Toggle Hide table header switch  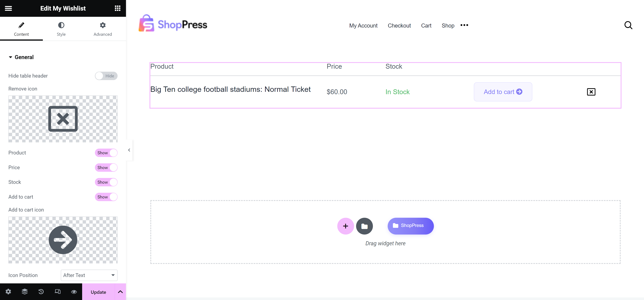click(106, 76)
